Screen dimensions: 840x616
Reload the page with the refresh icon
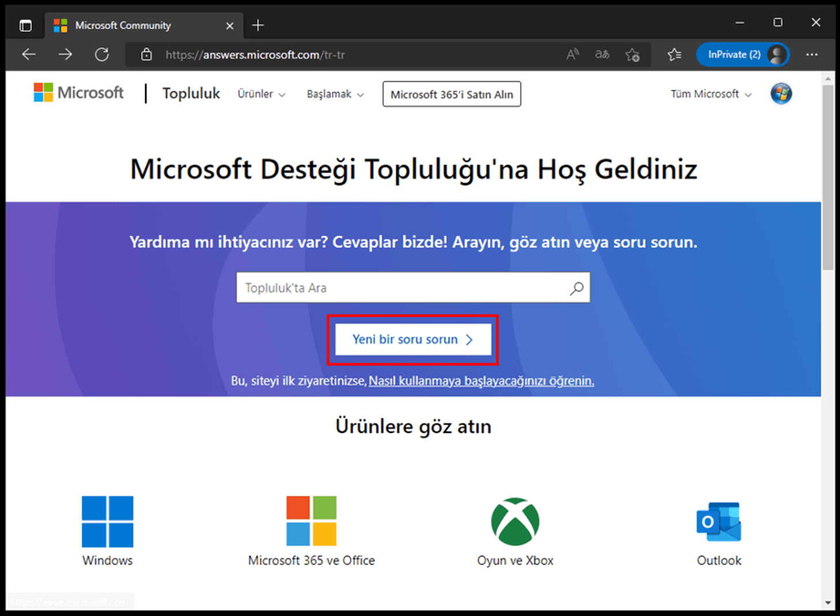click(102, 55)
